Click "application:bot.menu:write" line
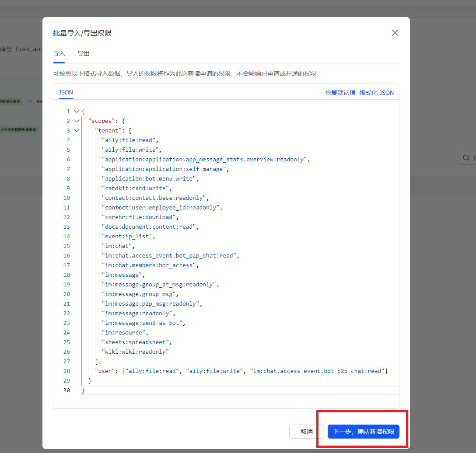This screenshot has width=476, height=453. click(150, 179)
